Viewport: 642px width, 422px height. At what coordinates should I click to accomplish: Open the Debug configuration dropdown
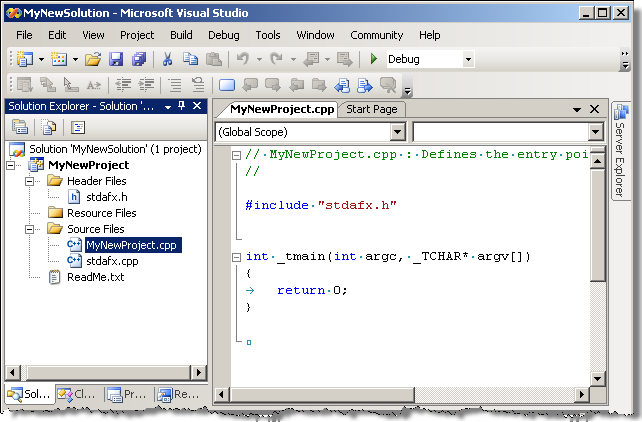point(468,59)
